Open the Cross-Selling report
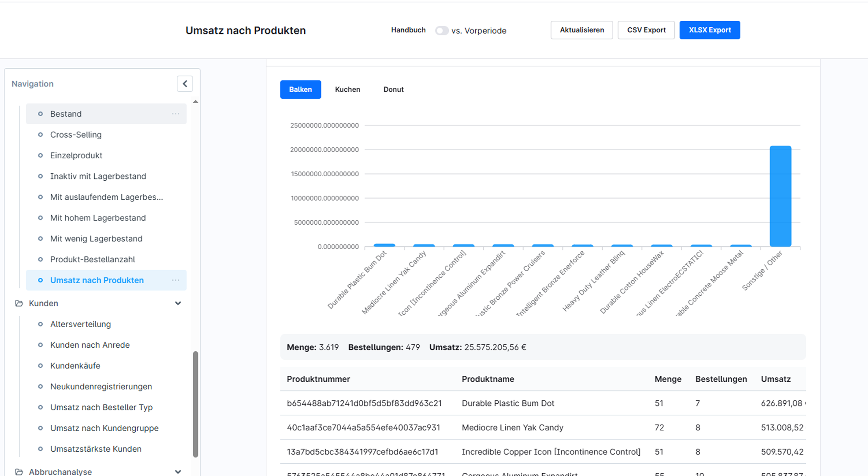The width and height of the screenshot is (868, 476). tap(106, 134)
